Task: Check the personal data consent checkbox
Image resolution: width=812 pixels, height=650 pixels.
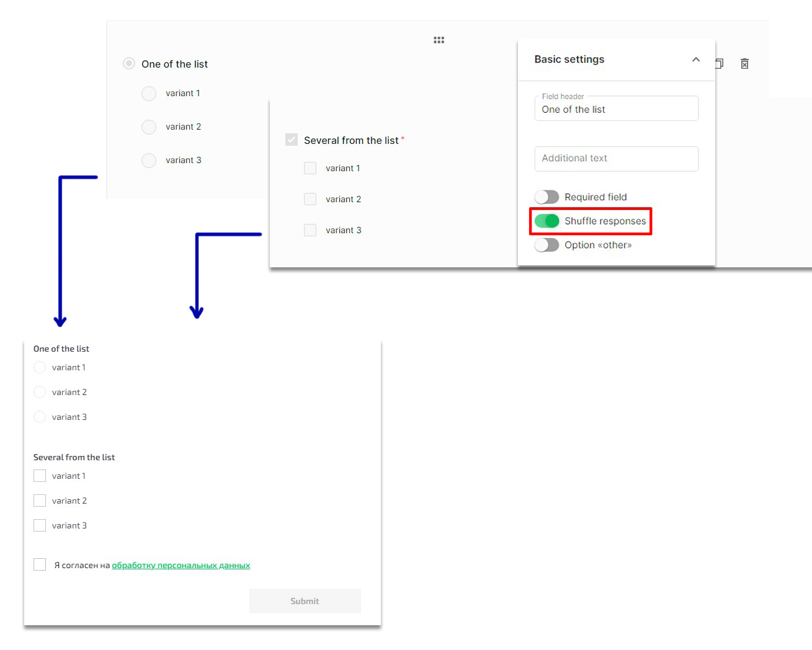Action: coord(40,564)
